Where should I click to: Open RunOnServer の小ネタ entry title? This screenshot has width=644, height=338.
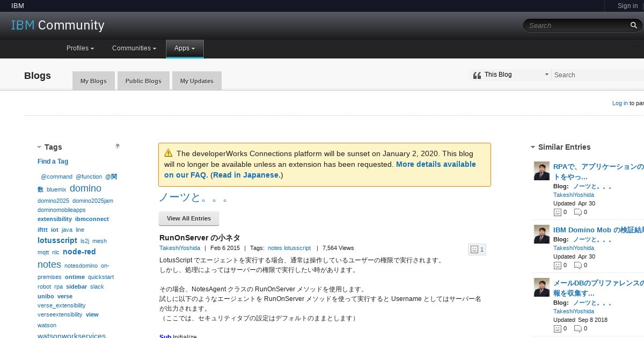pyautogui.click(x=200, y=238)
